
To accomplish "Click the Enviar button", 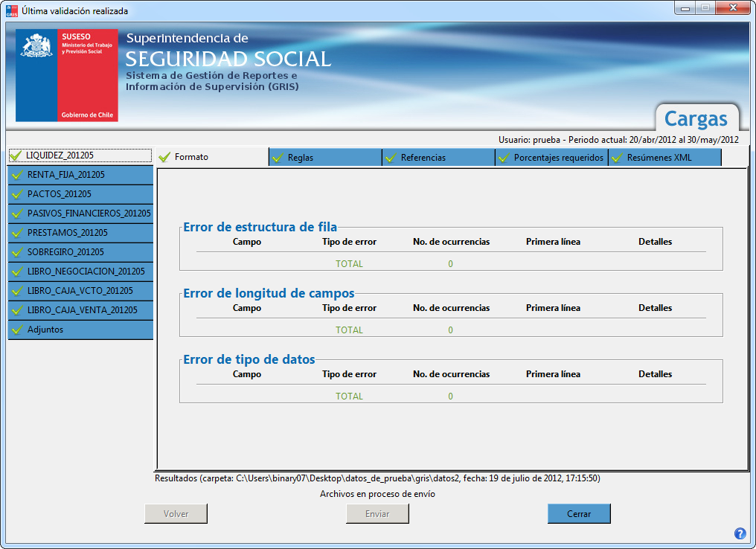I will (x=377, y=514).
